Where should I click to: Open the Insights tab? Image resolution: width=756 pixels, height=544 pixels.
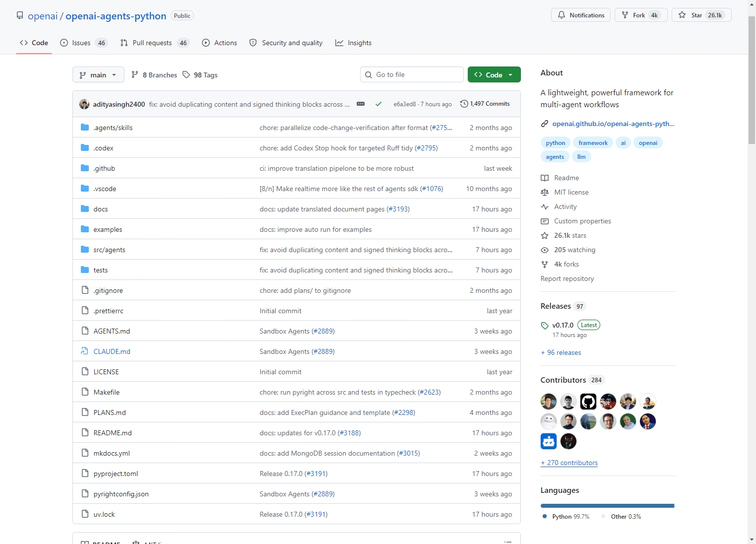point(353,43)
